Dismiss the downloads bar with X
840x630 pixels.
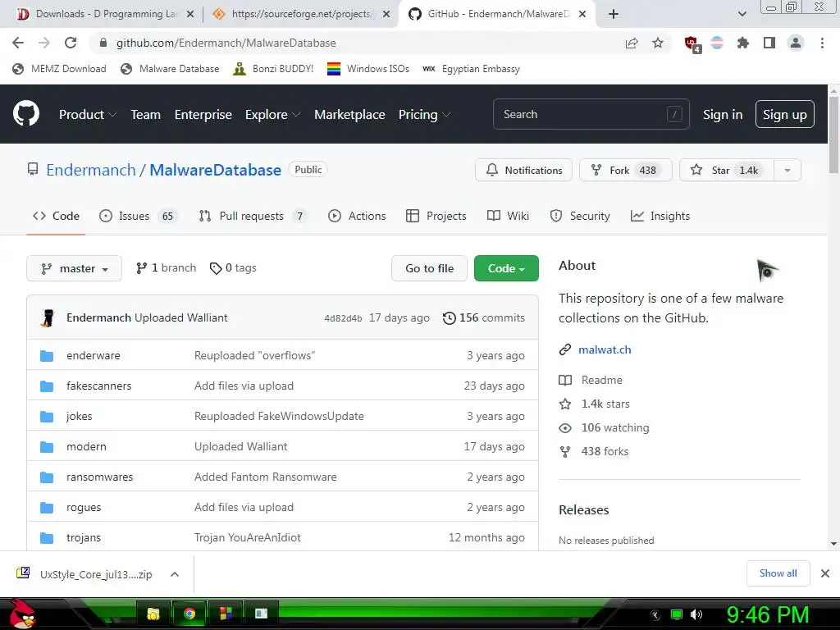825,573
